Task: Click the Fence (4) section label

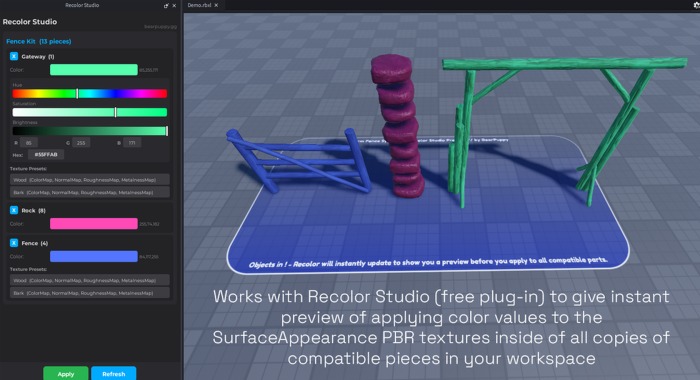Action: pos(35,243)
